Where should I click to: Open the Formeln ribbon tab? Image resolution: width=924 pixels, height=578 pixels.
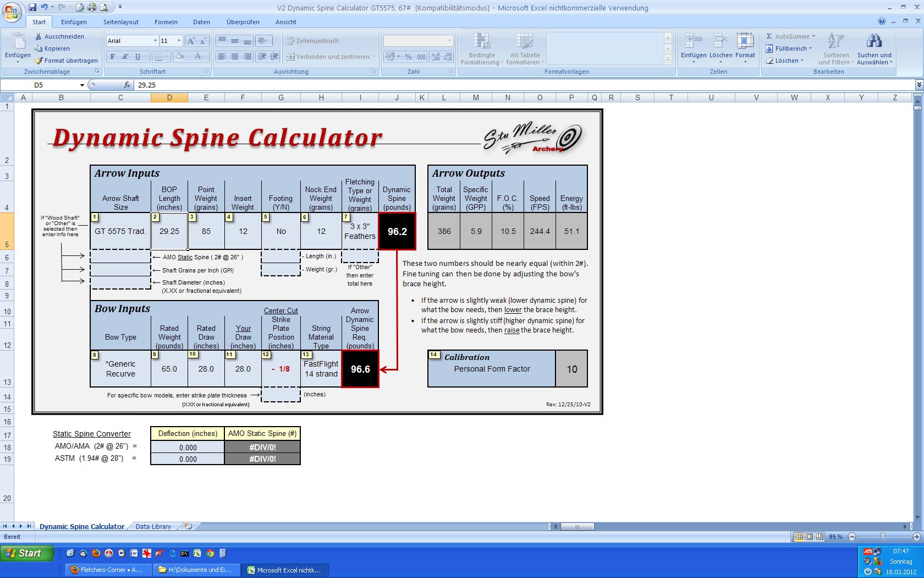click(166, 22)
